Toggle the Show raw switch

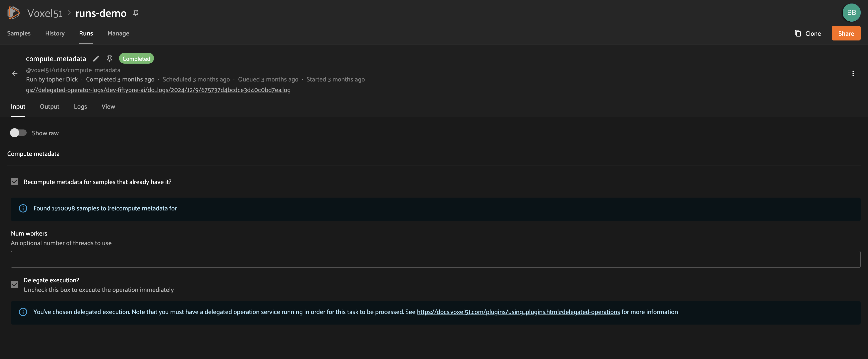(18, 133)
